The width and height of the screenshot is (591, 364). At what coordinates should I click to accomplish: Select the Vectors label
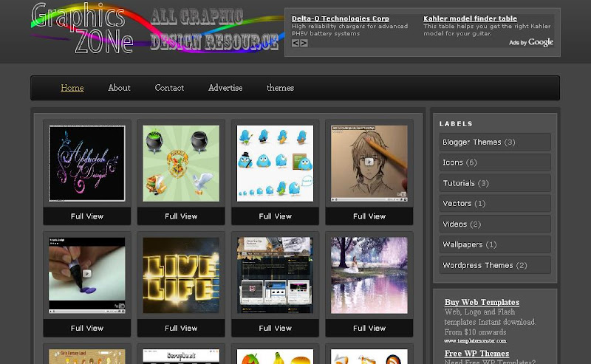point(495,204)
